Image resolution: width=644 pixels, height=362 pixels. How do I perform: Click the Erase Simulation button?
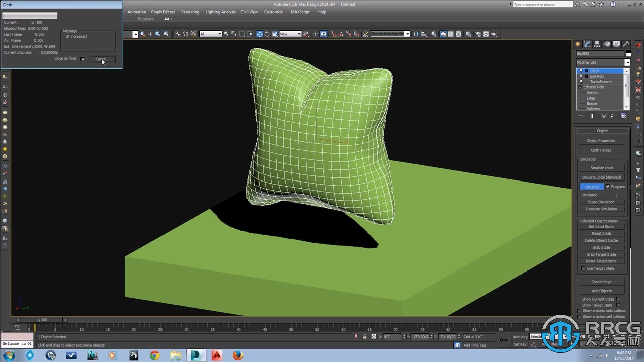(601, 202)
